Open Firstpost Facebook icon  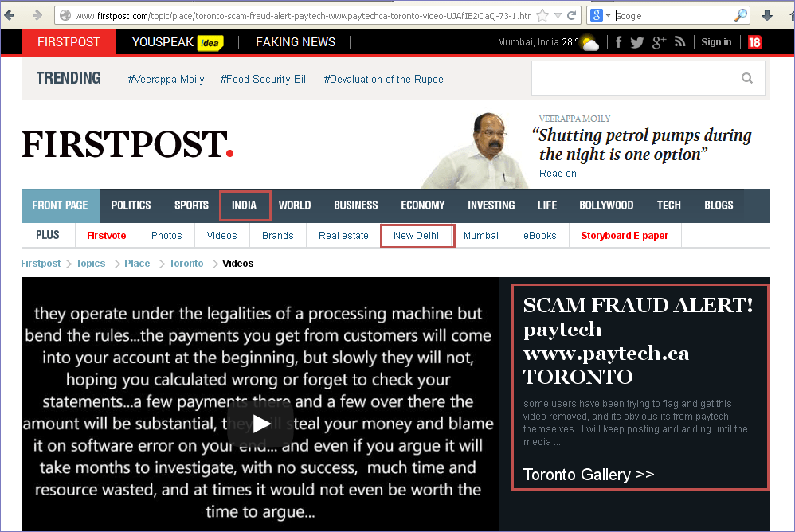click(x=619, y=42)
